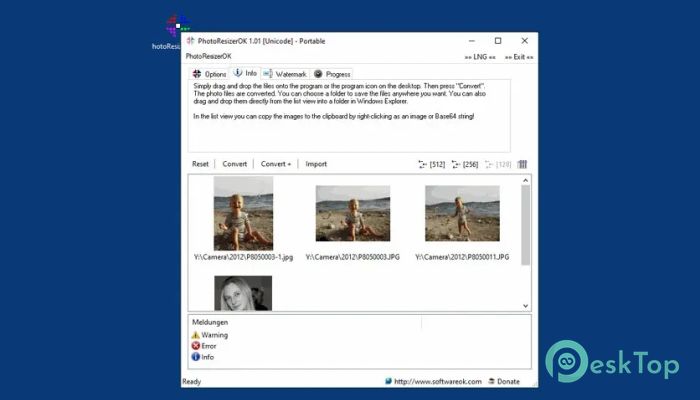The height and width of the screenshot is (400, 700).
Task: Click the image list vertical scrollbar thumb
Action: (x=525, y=225)
